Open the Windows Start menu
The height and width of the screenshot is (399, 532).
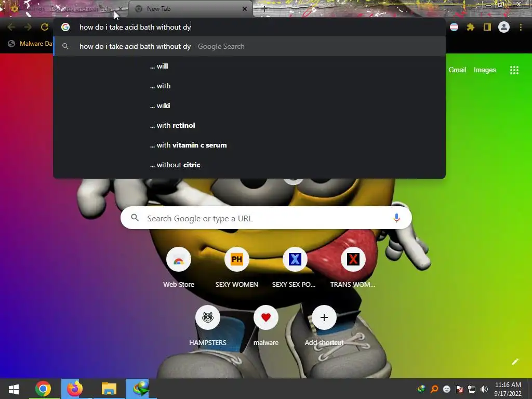pos(14,389)
